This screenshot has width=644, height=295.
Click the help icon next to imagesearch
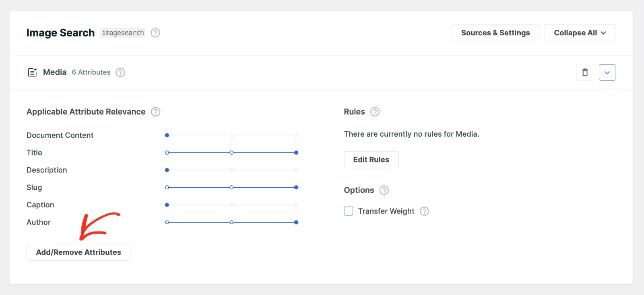click(x=155, y=33)
